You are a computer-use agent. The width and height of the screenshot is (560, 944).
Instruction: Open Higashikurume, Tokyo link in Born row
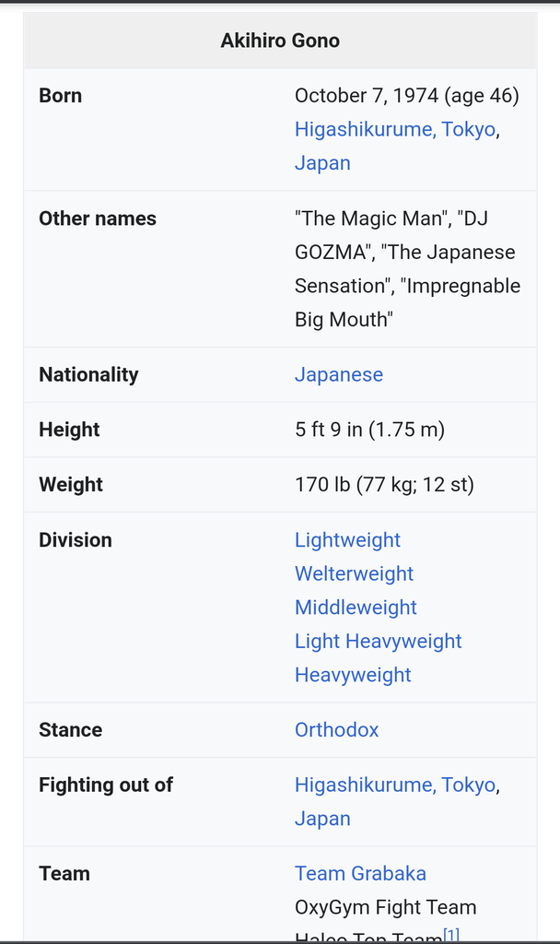click(395, 129)
